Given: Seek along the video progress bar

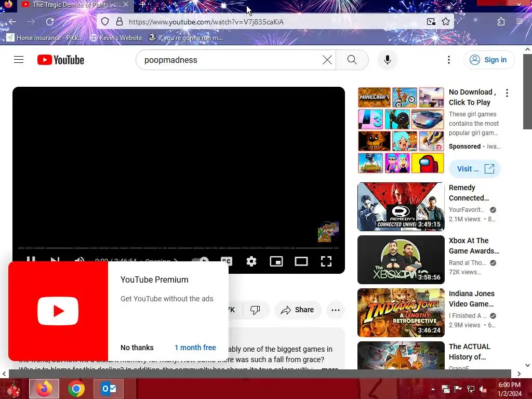Looking at the screenshot, I should (x=179, y=248).
